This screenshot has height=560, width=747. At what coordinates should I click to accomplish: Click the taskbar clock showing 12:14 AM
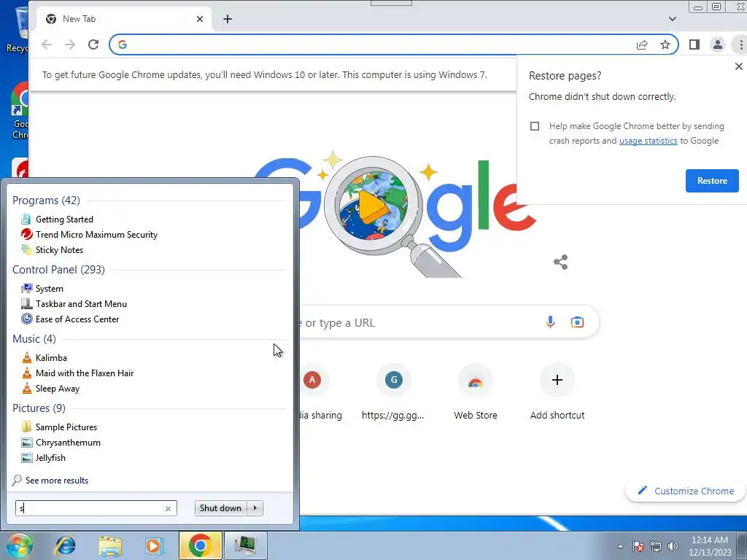click(710, 546)
